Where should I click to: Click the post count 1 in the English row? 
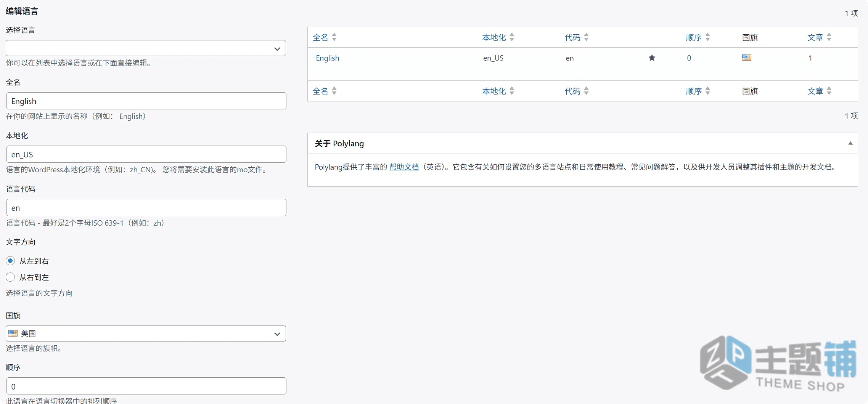click(x=810, y=58)
